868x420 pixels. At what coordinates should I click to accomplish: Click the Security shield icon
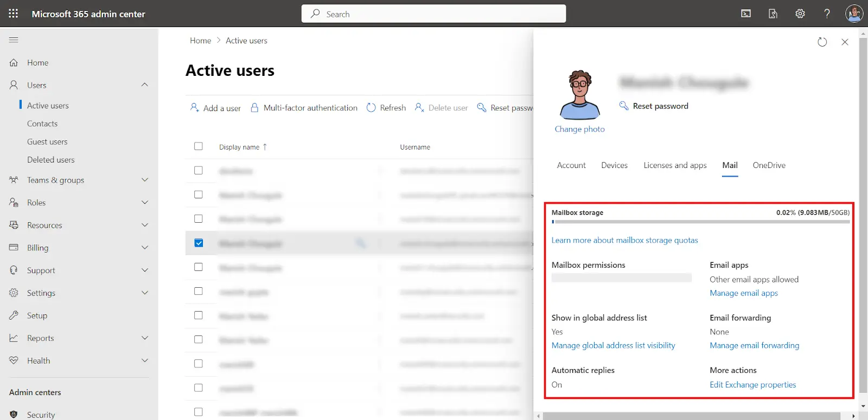14,415
